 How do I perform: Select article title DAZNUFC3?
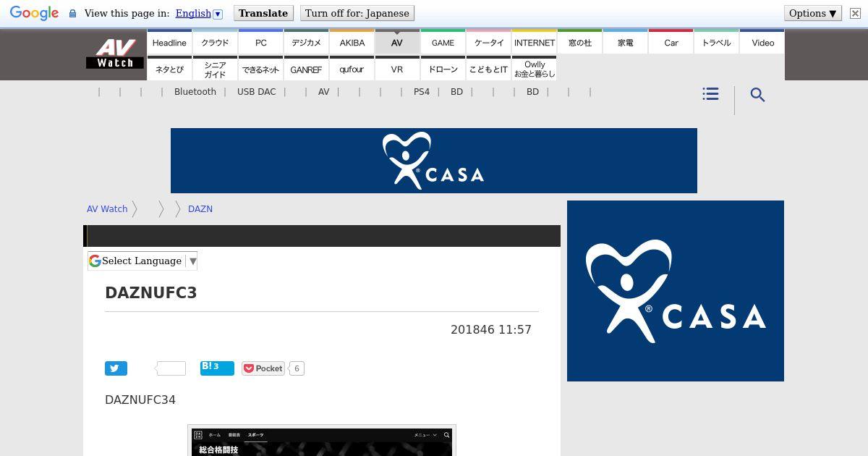[151, 292]
